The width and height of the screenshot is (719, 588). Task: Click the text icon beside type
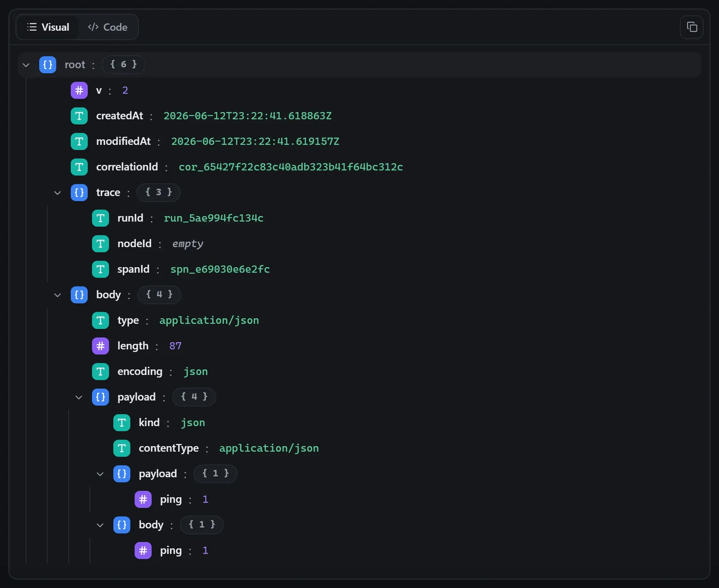pyautogui.click(x=101, y=320)
